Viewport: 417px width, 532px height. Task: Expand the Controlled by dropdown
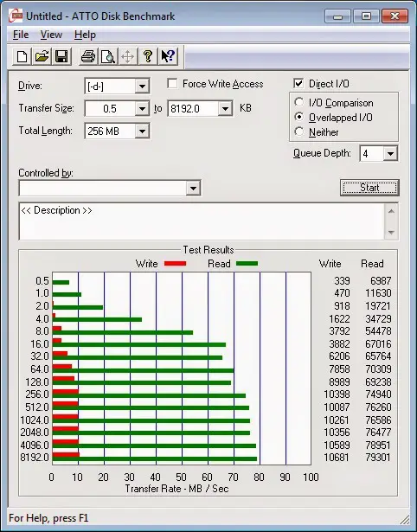tap(193, 188)
